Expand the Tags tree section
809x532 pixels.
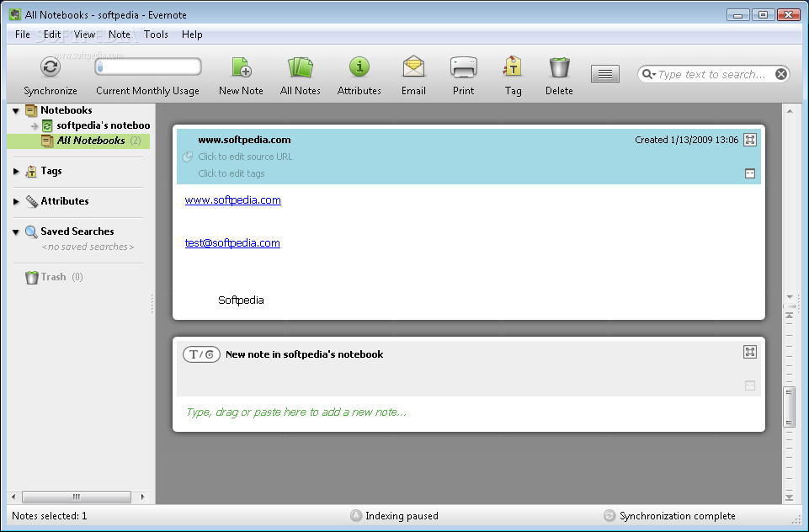16,172
